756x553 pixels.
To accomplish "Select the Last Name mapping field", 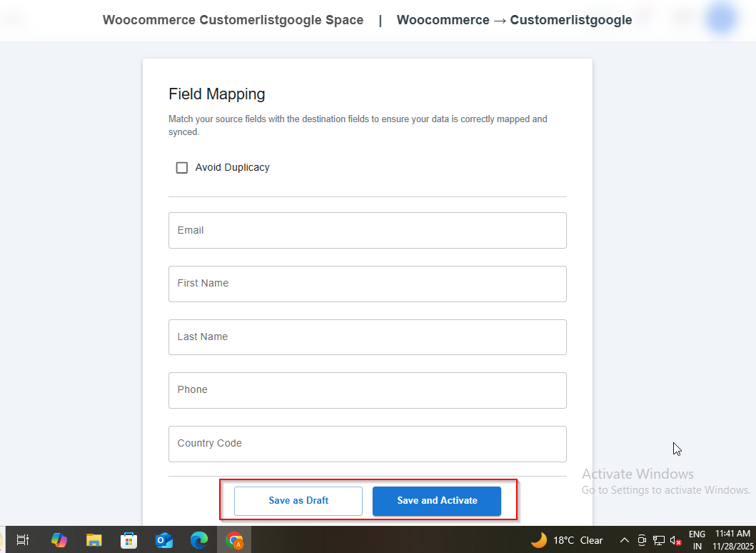I will click(367, 337).
